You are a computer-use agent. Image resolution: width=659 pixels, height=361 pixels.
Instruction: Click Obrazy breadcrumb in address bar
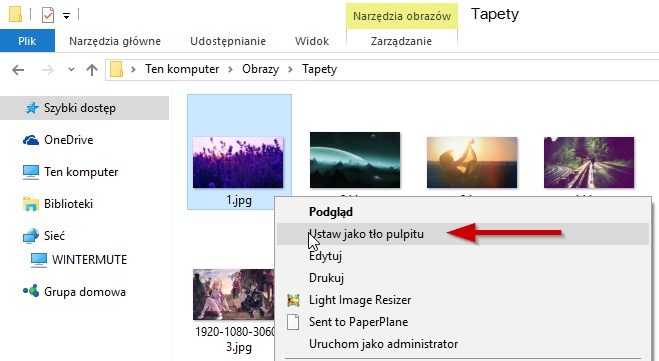coord(261,69)
